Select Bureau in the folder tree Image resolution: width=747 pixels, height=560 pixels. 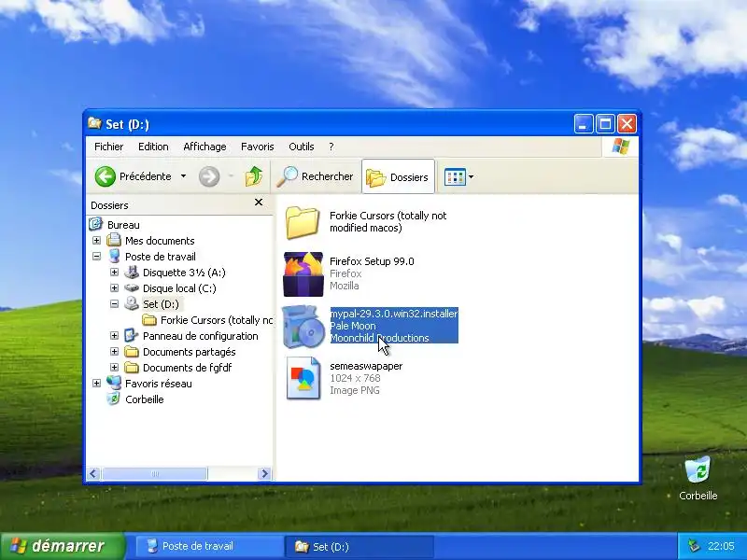123,225
